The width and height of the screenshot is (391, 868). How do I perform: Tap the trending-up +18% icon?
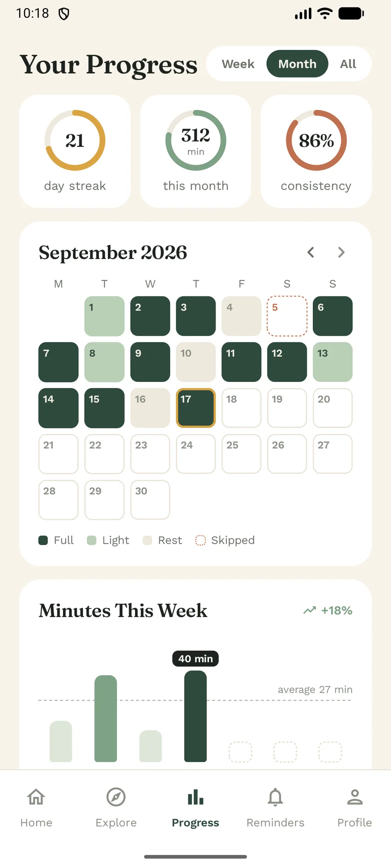click(310, 610)
